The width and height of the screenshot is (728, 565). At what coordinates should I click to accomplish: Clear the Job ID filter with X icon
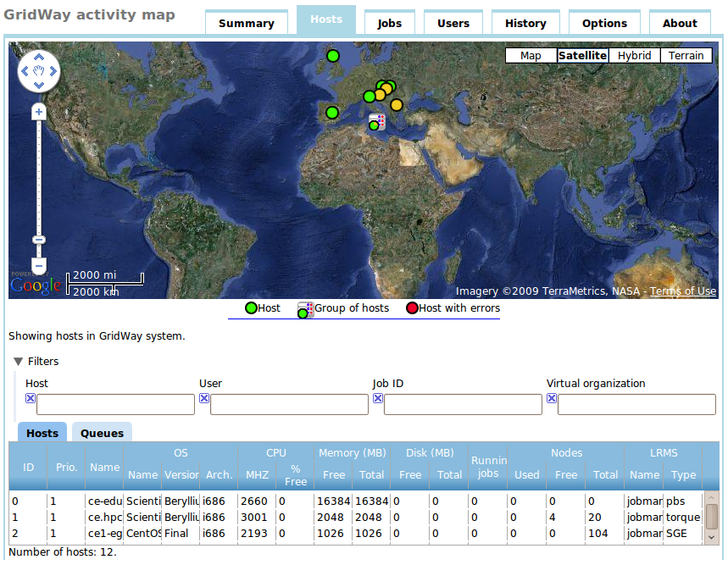tap(377, 398)
